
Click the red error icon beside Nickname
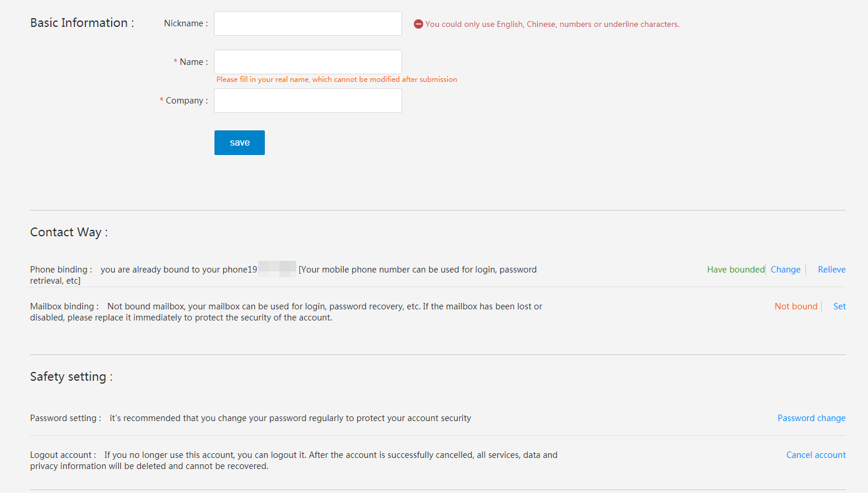click(x=419, y=24)
